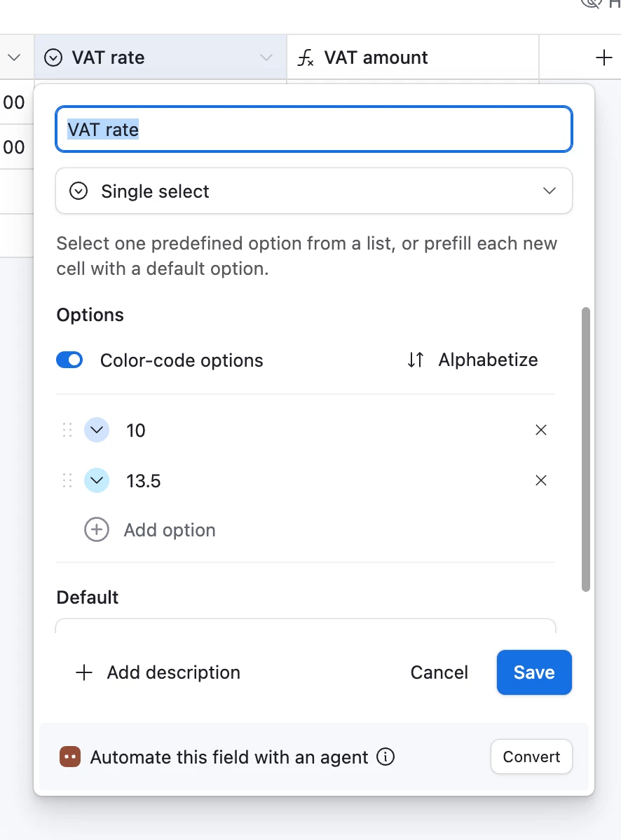This screenshot has width=621, height=840.
Task: Expand the VAT rate column header menu
Action: point(266,57)
